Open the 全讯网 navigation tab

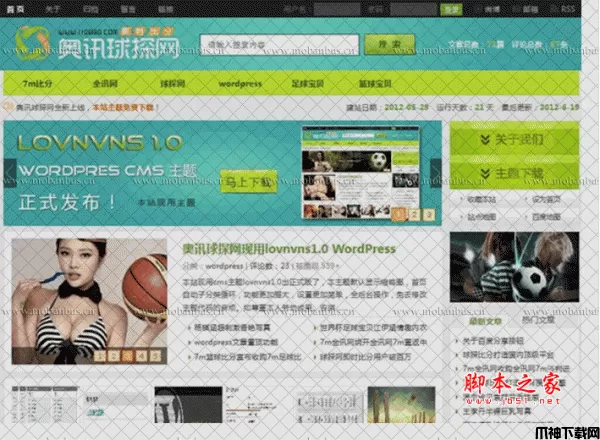[105, 83]
